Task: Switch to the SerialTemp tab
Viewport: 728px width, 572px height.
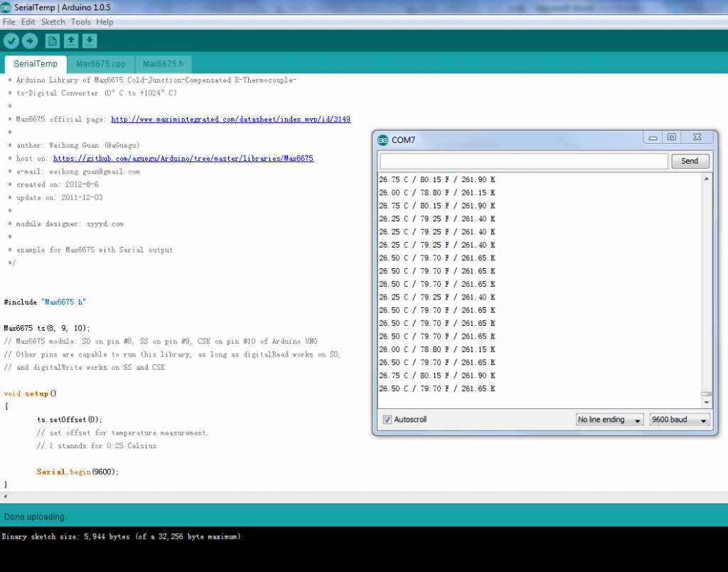Action: (x=36, y=64)
